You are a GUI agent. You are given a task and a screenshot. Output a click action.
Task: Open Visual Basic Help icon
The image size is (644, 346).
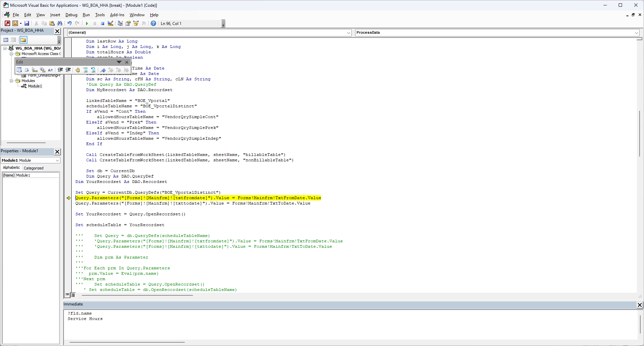coord(153,23)
